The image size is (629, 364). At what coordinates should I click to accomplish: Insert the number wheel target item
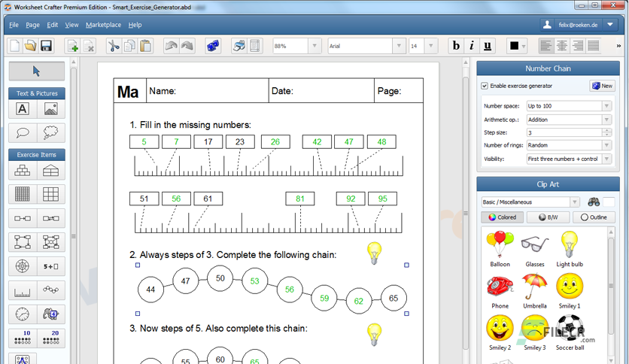click(23, 266)
